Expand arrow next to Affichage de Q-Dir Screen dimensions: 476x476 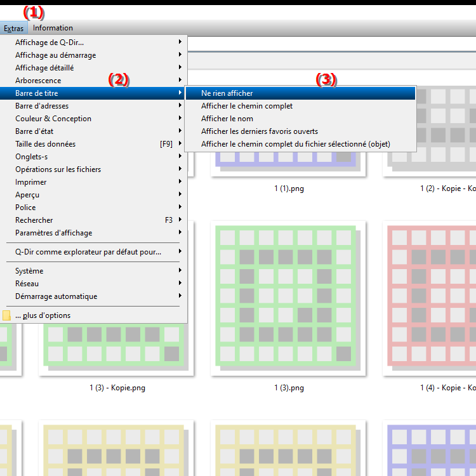click(180, 42)
